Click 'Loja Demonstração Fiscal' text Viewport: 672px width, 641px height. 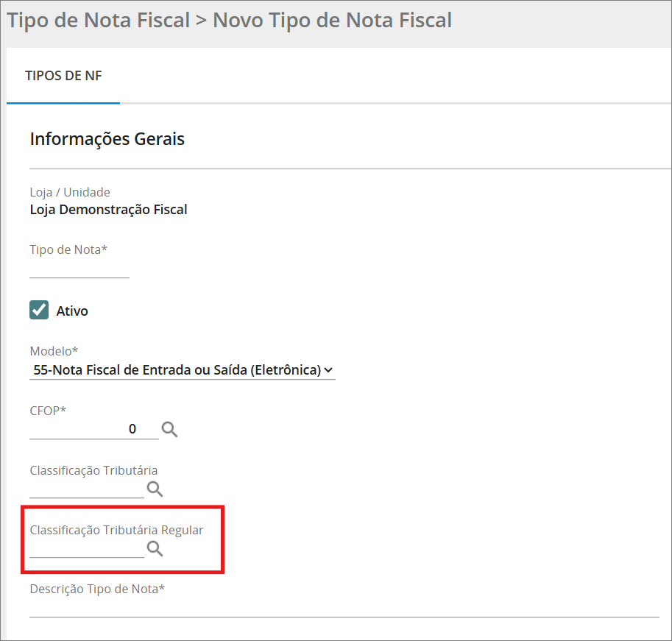(108, 210)
